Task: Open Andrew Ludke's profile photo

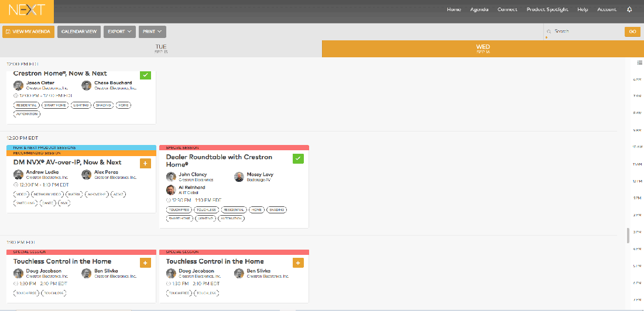Action: pyautogui.click(x=18, y=174)
